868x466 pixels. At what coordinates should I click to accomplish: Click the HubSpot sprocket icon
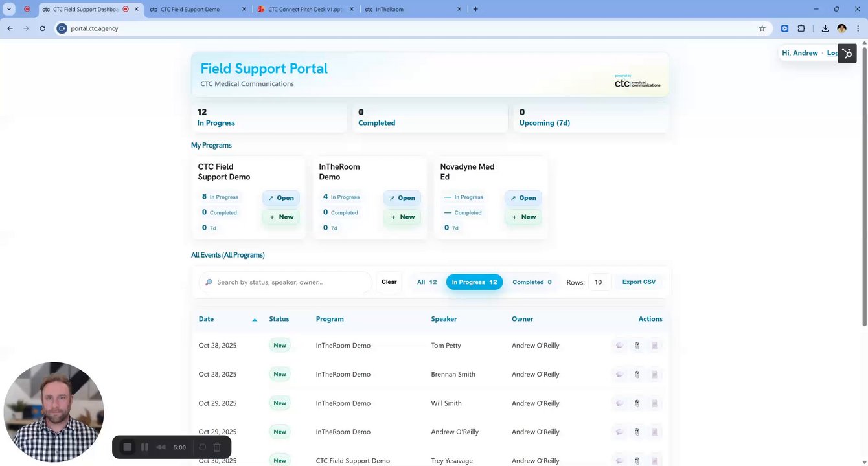(847, 53)
